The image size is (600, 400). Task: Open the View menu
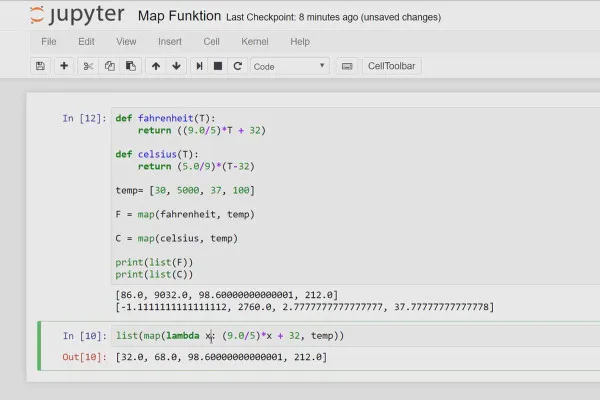[x=126, y=42]
